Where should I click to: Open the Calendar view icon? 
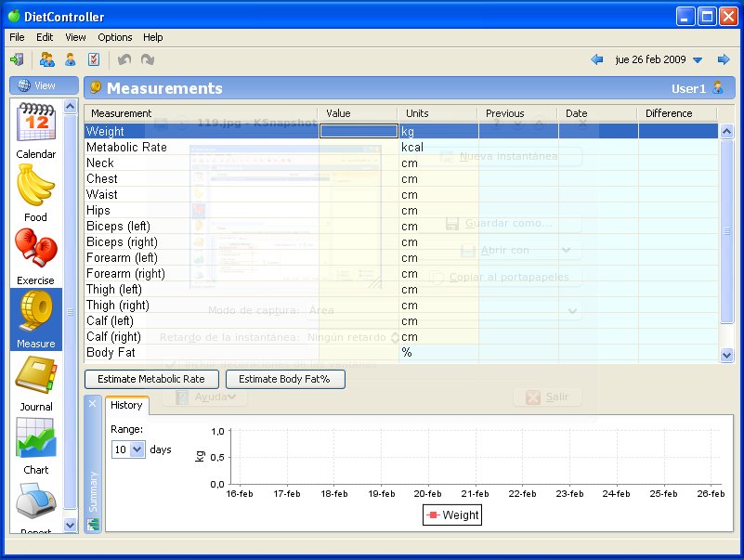(36, 130)
